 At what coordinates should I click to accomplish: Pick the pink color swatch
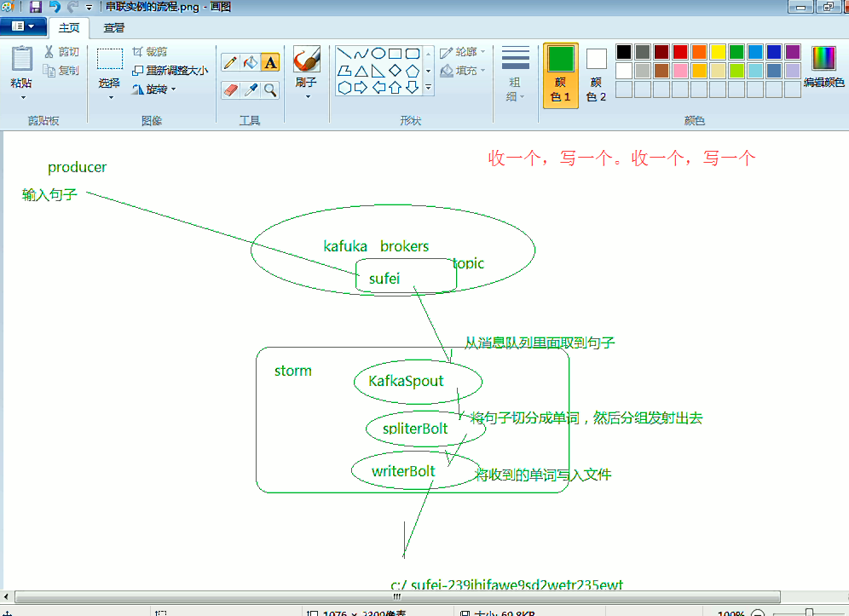680,71
